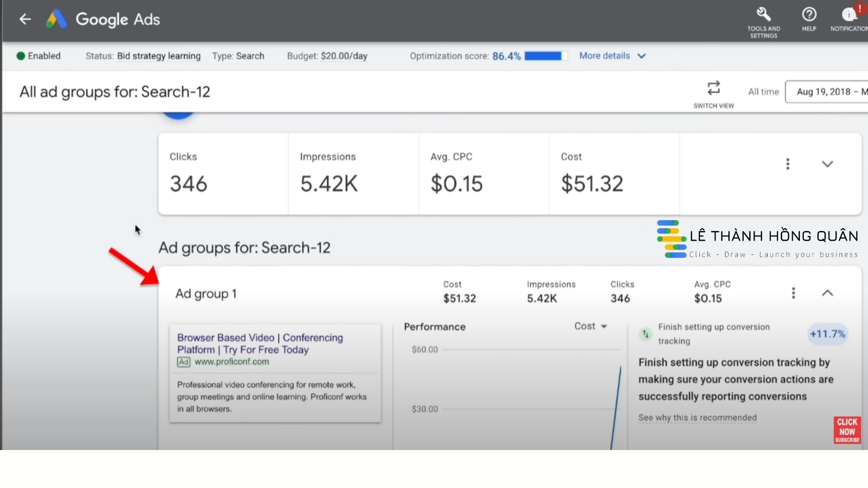Image resolution: width=868 pixels, height=488 pixels.
Task: Click the +11.7% score uplift badge
Action: pos(827,334)
